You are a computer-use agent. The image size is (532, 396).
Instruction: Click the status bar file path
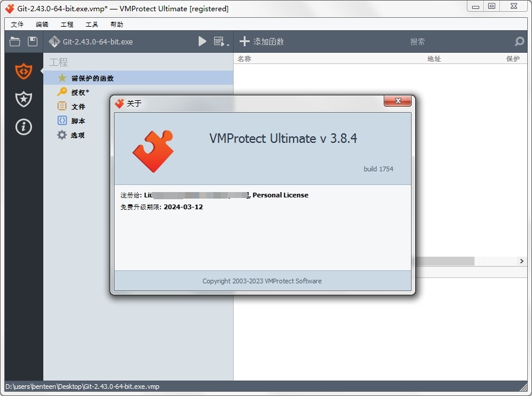(82, 387)
